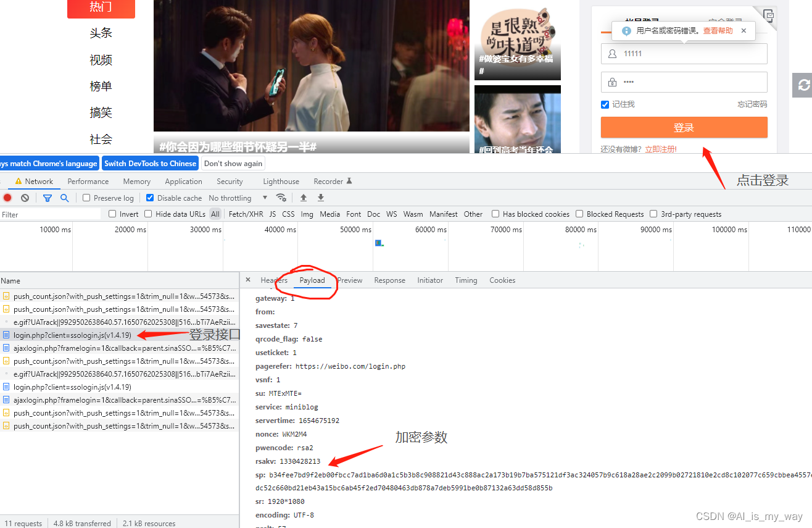Viewport: 812px width, 528px height.
Task: Close the request details pane
Action: pyautogui.click(x=248, y=280)
